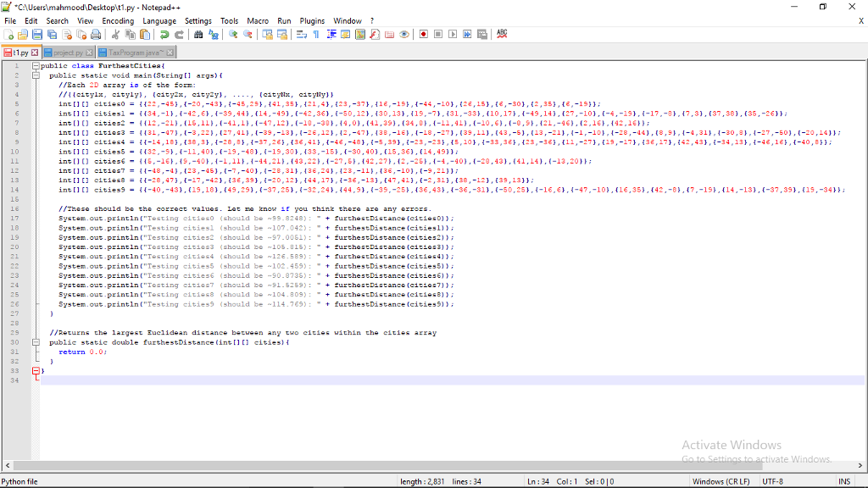The width and height of the screenshot is (868, 488).
Task: Open the Save All icon
Action: coord(52,34)
